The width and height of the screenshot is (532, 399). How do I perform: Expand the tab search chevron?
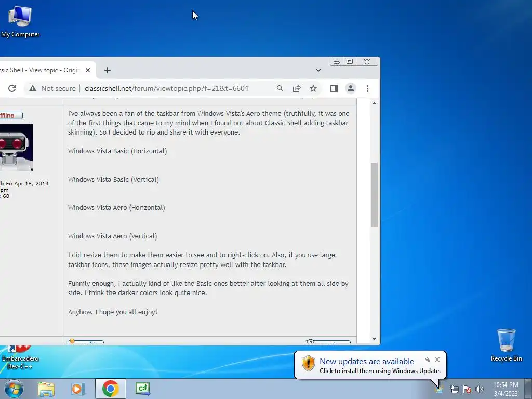click(x=318, y=70)
